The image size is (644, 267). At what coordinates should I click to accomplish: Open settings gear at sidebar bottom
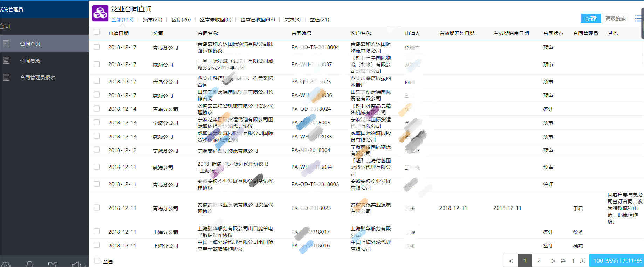coord(6,264)
